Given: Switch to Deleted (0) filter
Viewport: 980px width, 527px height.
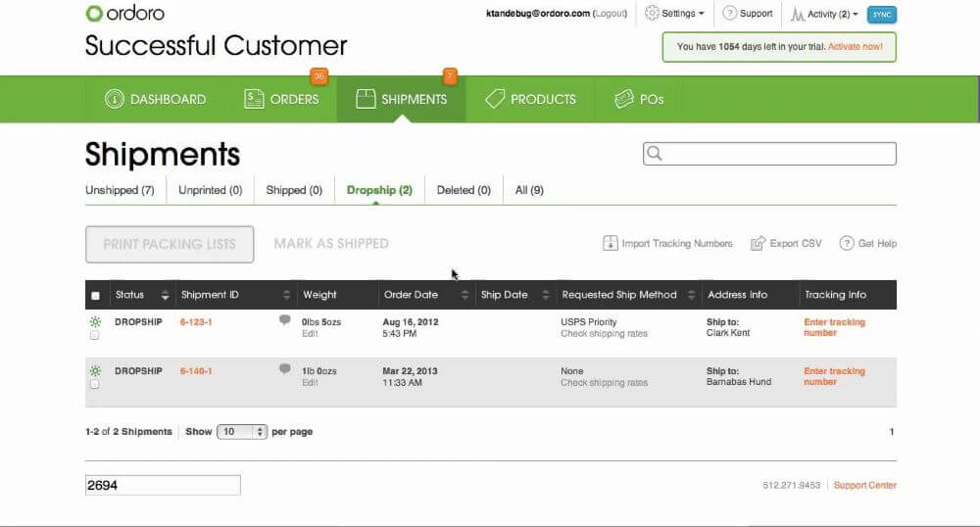Looking at the screenshot, I should point(464,190).
